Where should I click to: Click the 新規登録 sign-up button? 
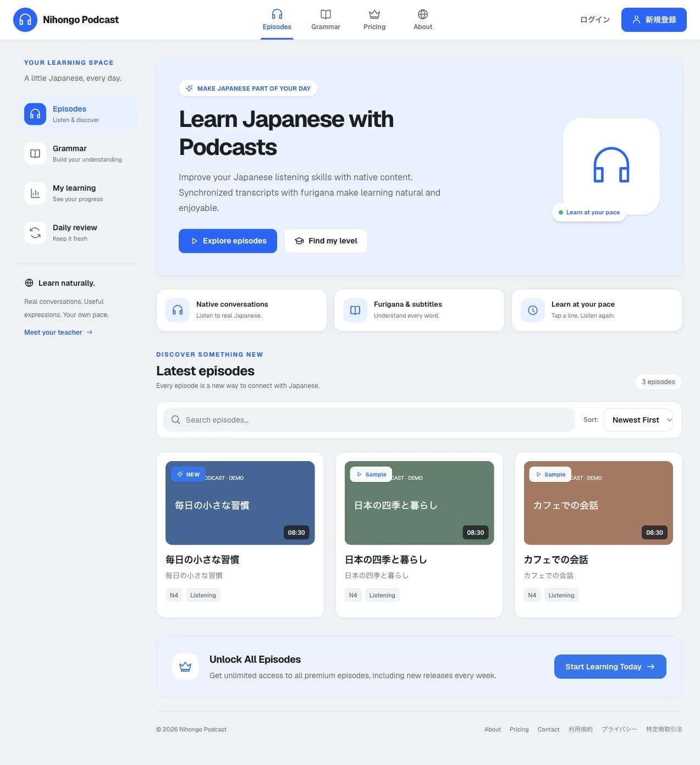point(654,20)
